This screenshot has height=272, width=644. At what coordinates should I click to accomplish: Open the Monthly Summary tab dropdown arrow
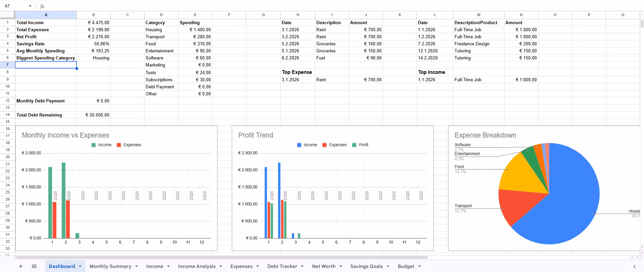tap(137, 266)
